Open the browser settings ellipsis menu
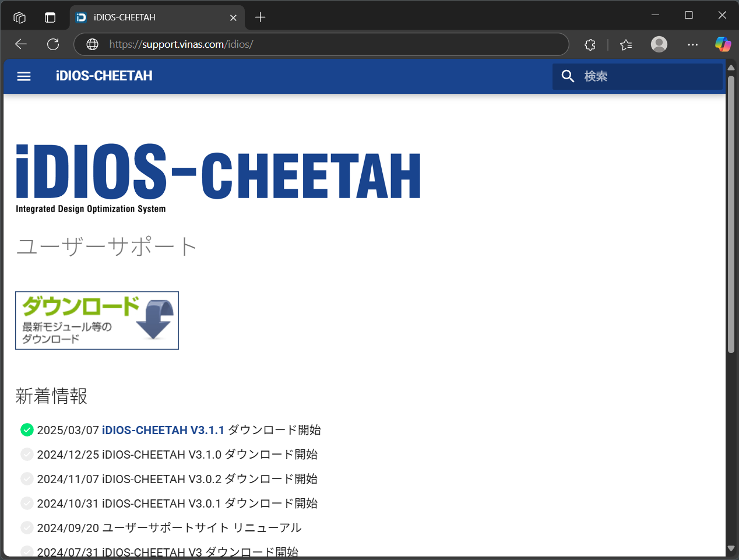739x560 pixels. tap(692, 44)
